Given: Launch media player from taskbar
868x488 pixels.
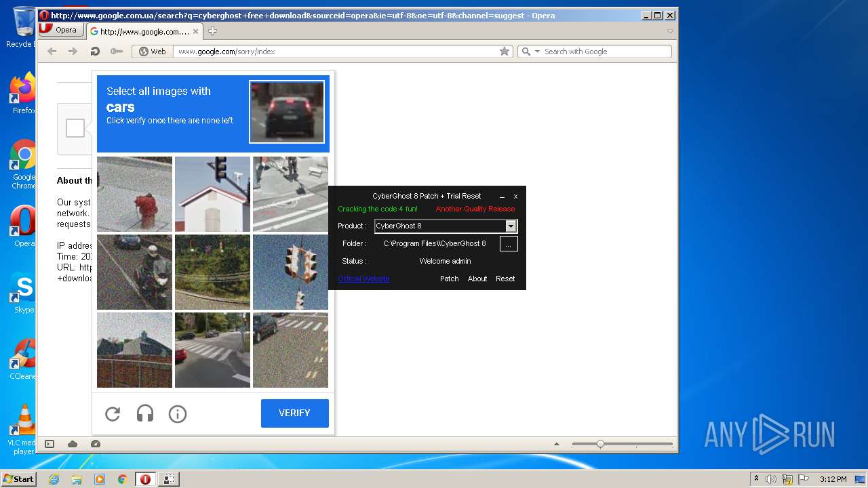Looking at the screenshot, I should pyautogui.click(x=100, y=479).
